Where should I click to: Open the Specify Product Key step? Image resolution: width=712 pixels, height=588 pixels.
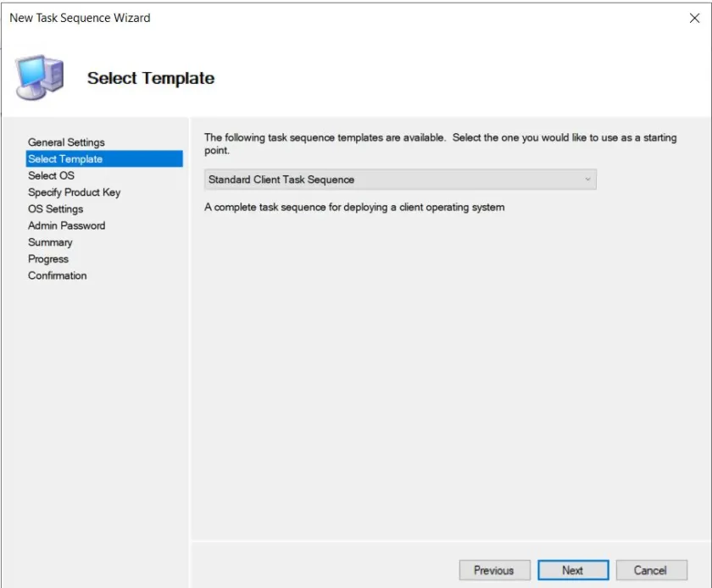pyautogui.click(x=74, y=192)
